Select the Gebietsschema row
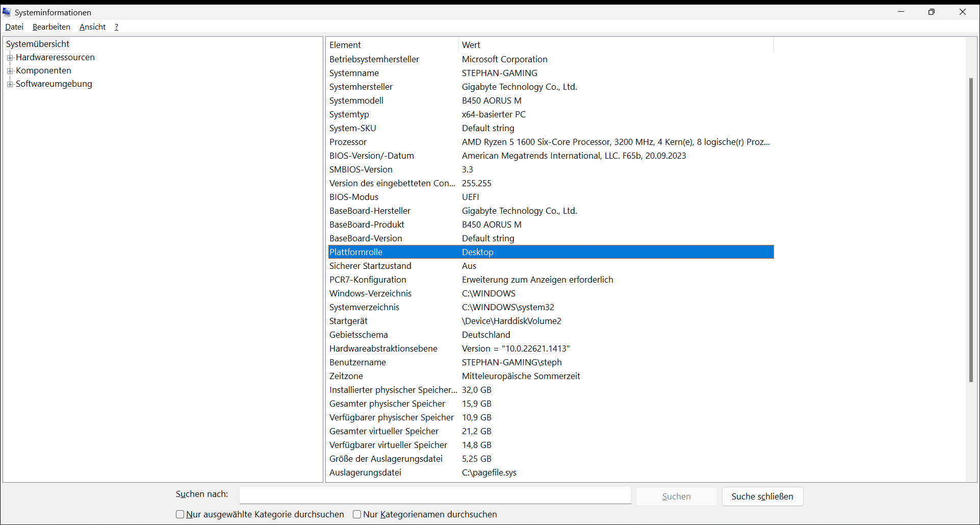Screen dimensions: 980x525 coord(551,335)
